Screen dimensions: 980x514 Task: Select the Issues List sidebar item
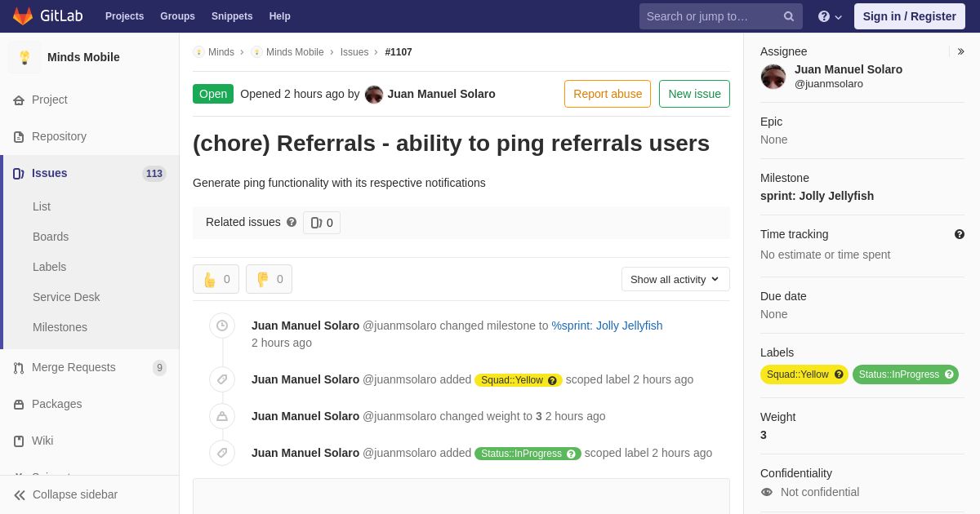[42, 206]
